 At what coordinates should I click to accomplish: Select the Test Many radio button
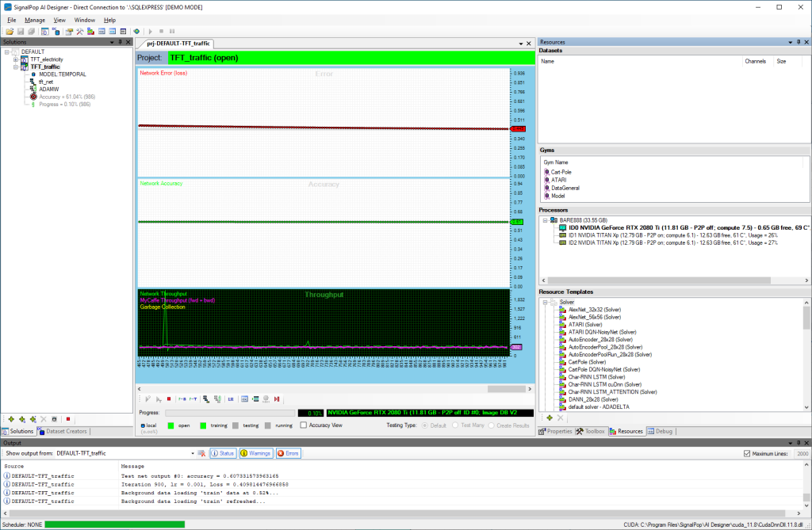455,425
